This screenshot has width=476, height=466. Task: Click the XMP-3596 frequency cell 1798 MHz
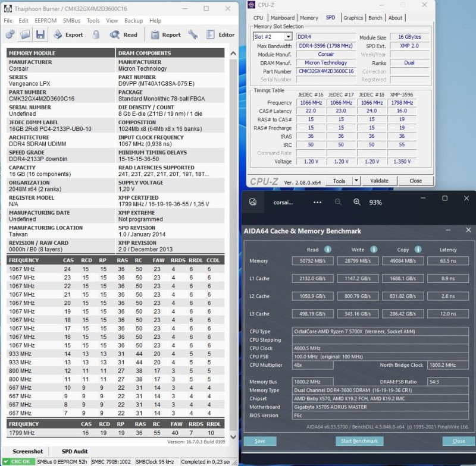[402, 103]
